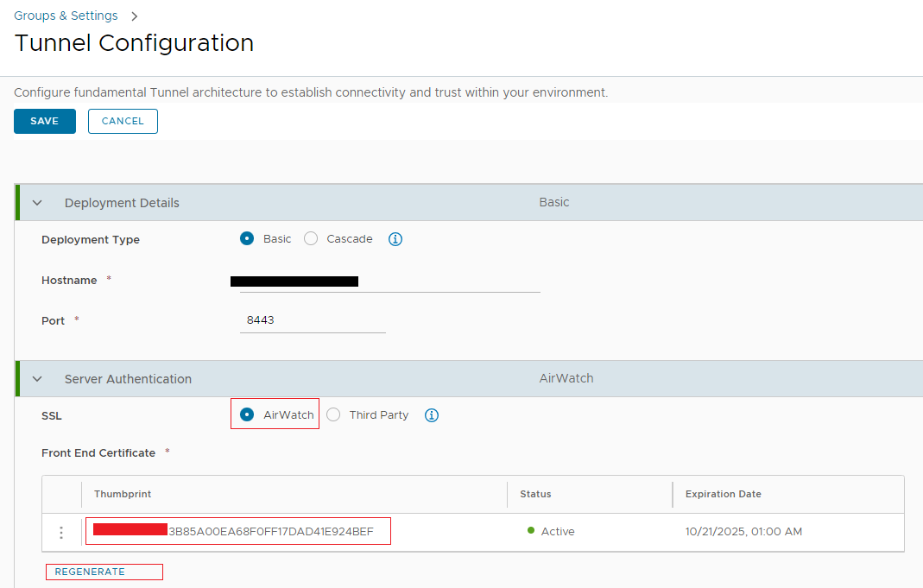
Task: Collapse the Server Authentication section
Action: [36, 378]
